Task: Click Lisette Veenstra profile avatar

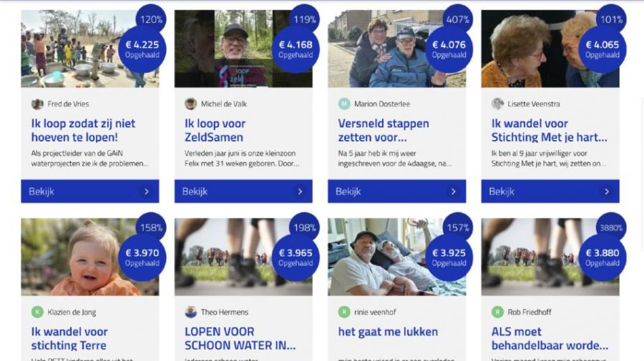Action: point(497,104)
